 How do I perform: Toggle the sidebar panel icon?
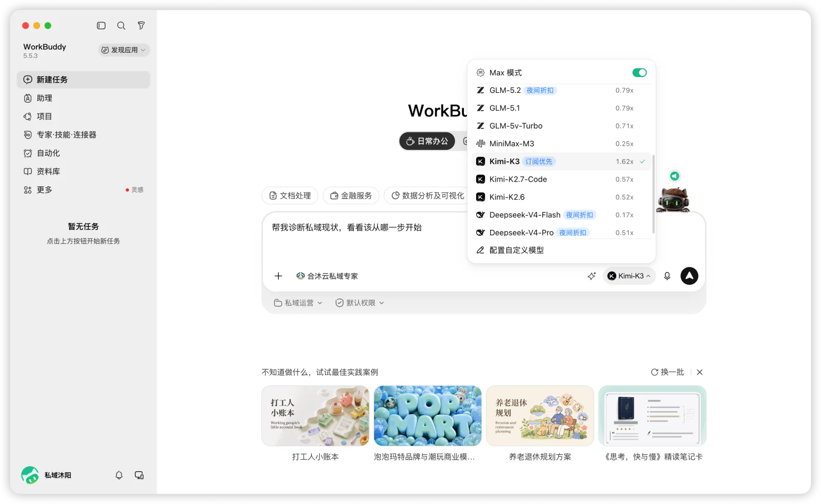[x=101, y=26]
